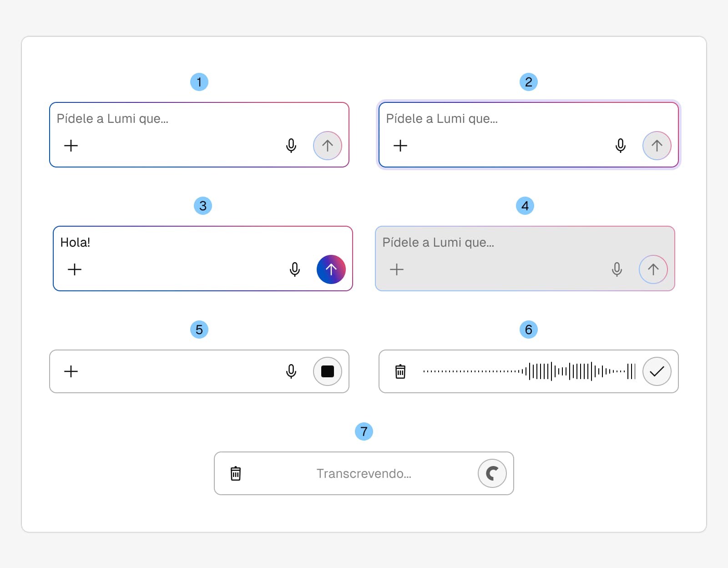Click the Pídele a Lumi que placeholder in variant 1
Screen dimensions: 728x568
[112, 119]
